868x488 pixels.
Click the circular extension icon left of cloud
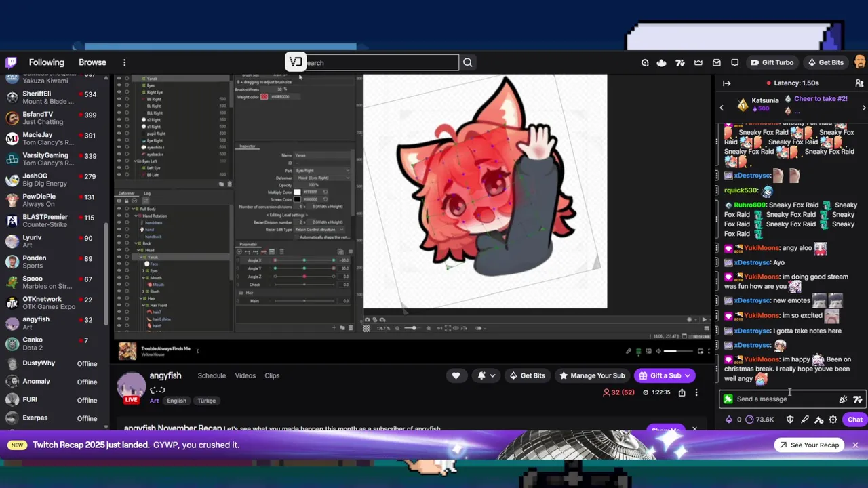(645, 62)
